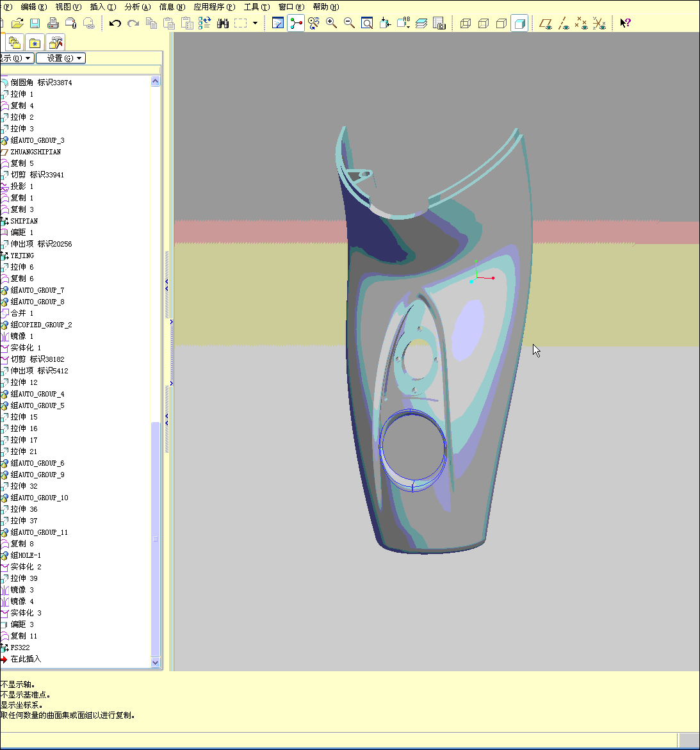Open the 工具(T) menu
The width and height of the screenshot is (700, 750).
coord(257,6)
